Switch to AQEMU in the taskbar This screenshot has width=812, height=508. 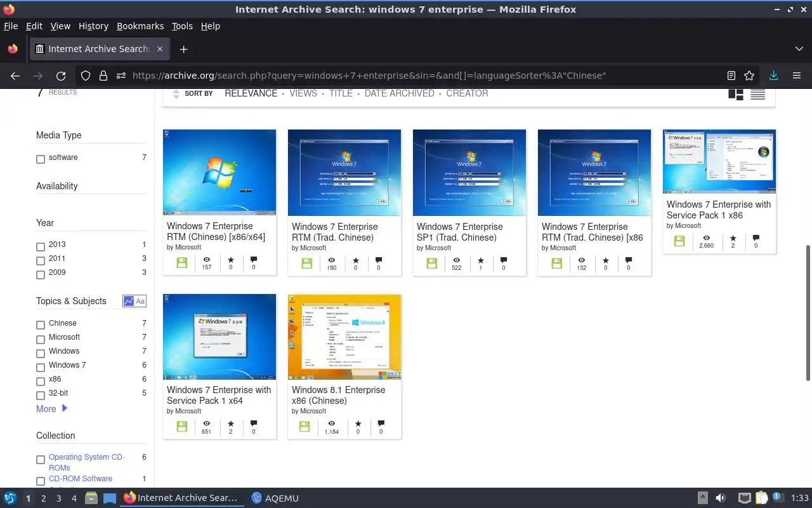point(275,498)
